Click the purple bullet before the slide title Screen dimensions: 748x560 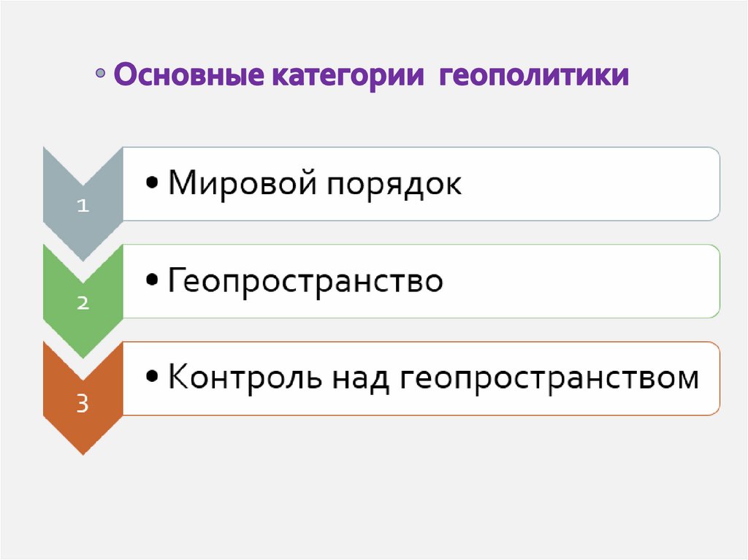pyautogui.click(x=102, y=75)
